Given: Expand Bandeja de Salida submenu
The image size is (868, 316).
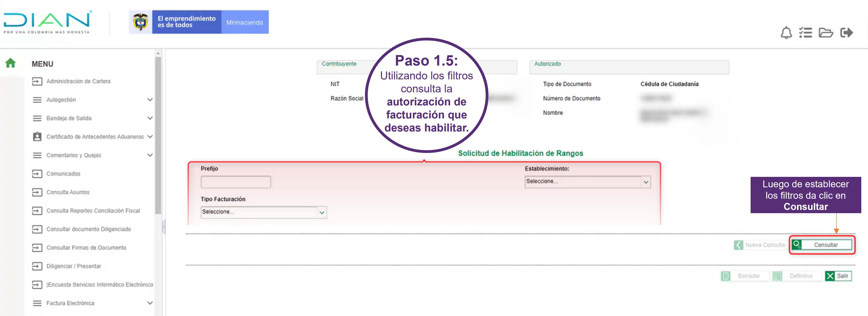Looking at the screenshot, I should (150, 118).
